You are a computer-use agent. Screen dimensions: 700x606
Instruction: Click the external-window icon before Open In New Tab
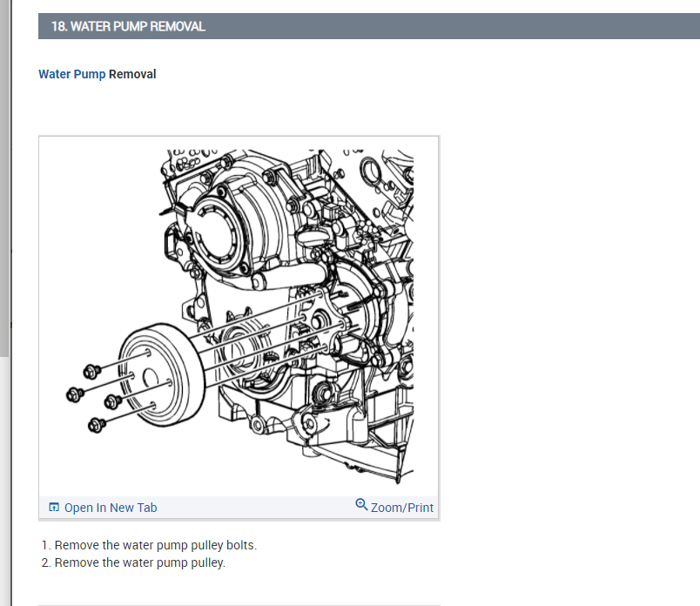[x=54, y=507]
